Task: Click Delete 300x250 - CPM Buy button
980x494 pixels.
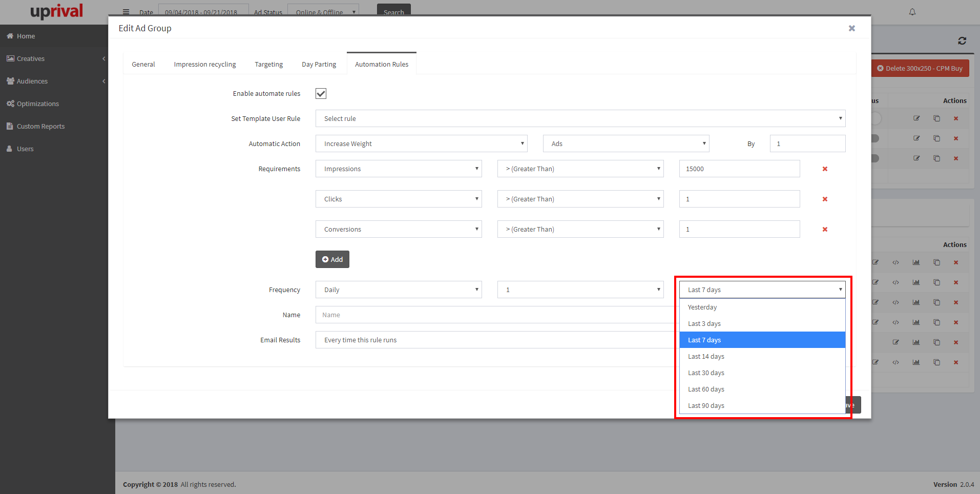Action: click(x=920, y=68)
